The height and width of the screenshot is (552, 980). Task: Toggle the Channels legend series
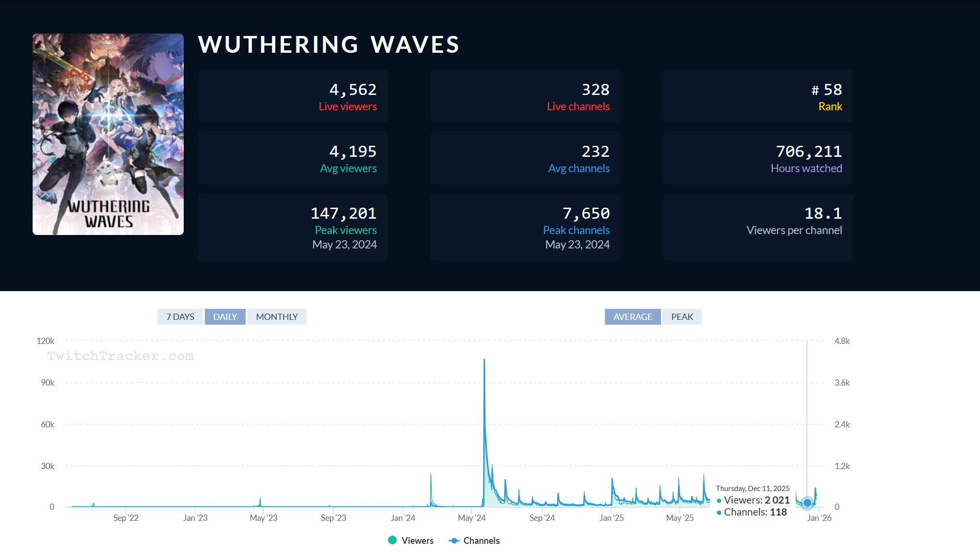tap(481, 540)
